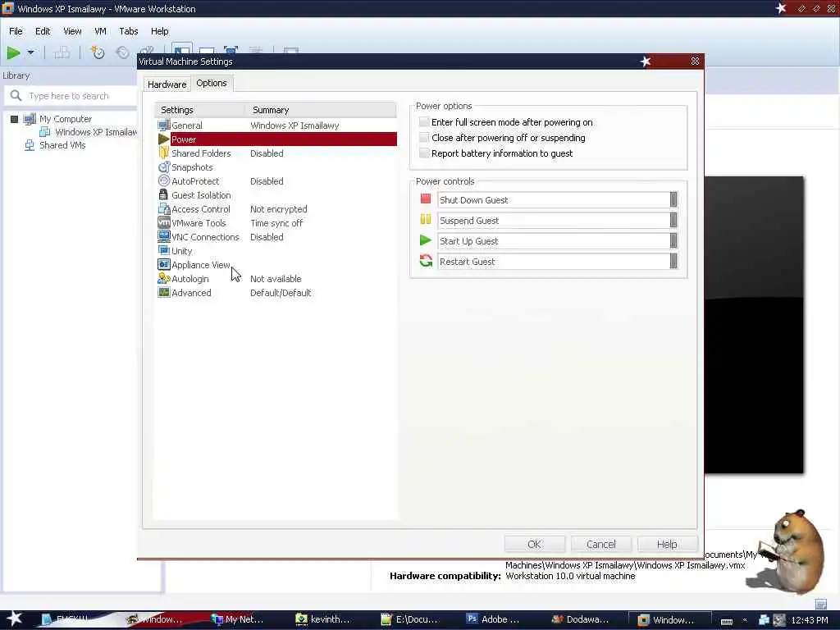Screen dimensions: 840x630
Task: Select the Power settings row icon
Action: pos(164,139)
